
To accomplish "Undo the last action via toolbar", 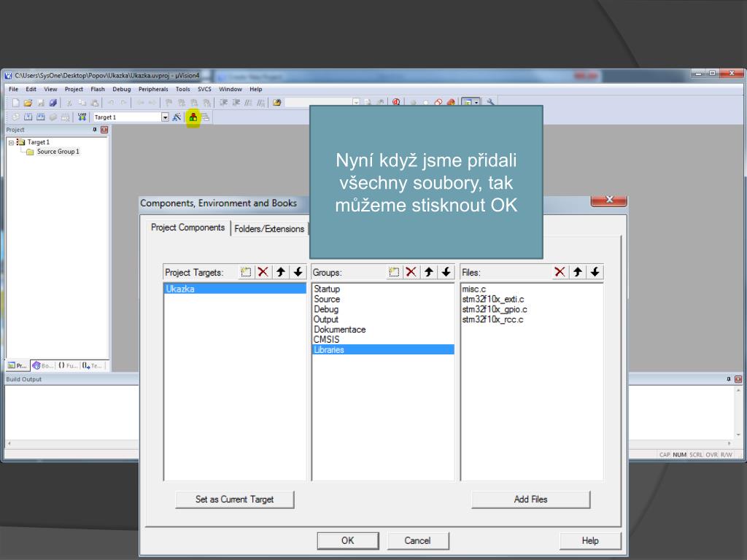I will click(111, 102).
